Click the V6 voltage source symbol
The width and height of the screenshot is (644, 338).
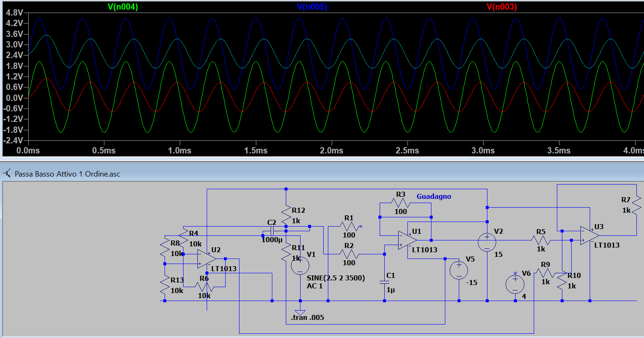[515, 284]
